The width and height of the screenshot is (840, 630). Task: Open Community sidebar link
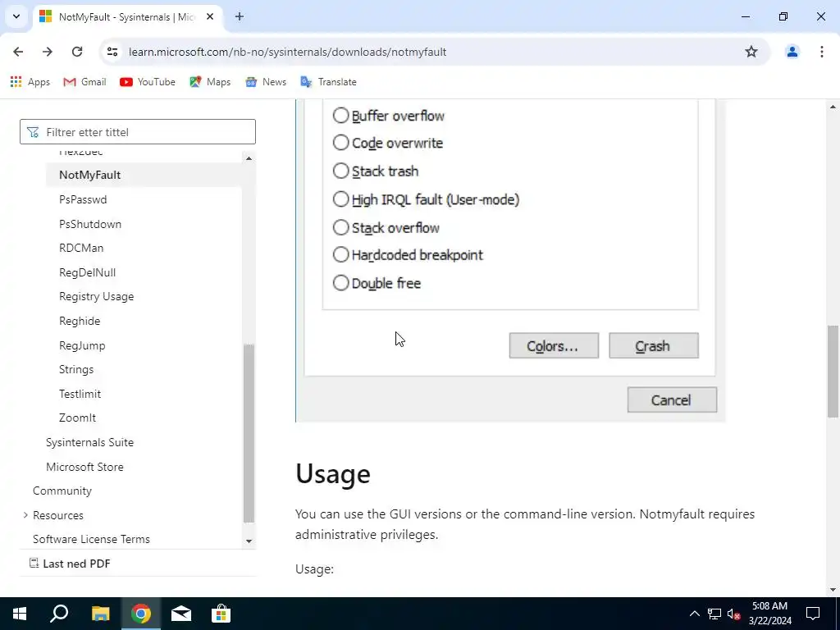62,491
